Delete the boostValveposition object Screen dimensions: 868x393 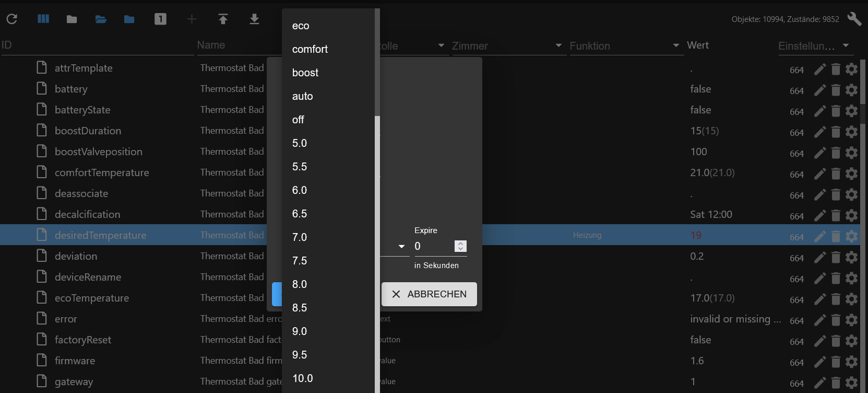[836, 153]
